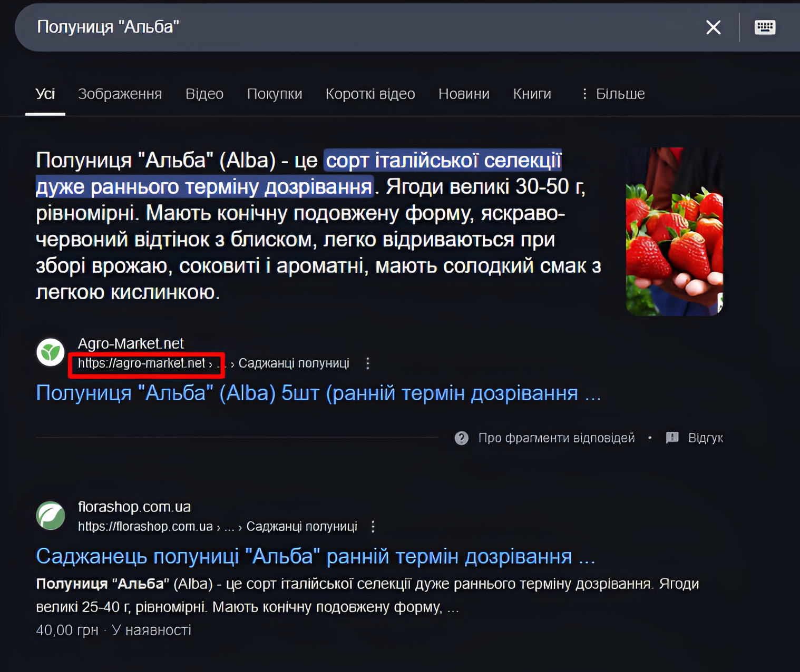Click the highlighted text сорт італійської селекції
800x672 pixels.
pyautogui.click(x=444, y=161)
